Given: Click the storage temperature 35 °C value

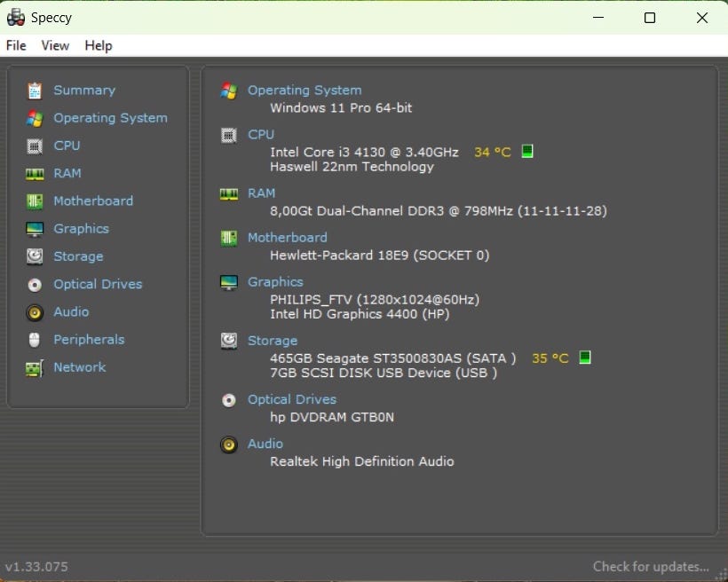Looking at the screenshot, I should coord(550,358).
